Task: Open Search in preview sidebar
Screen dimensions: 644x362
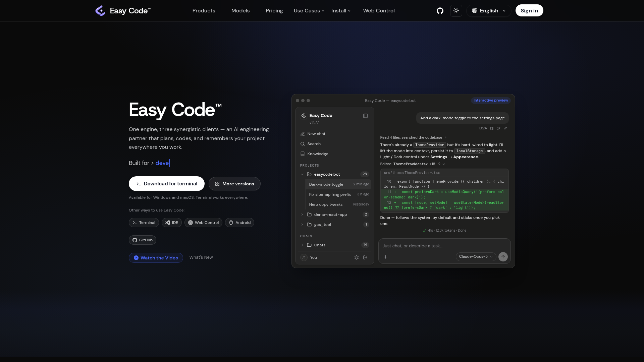Action: [x=335, y=144]
